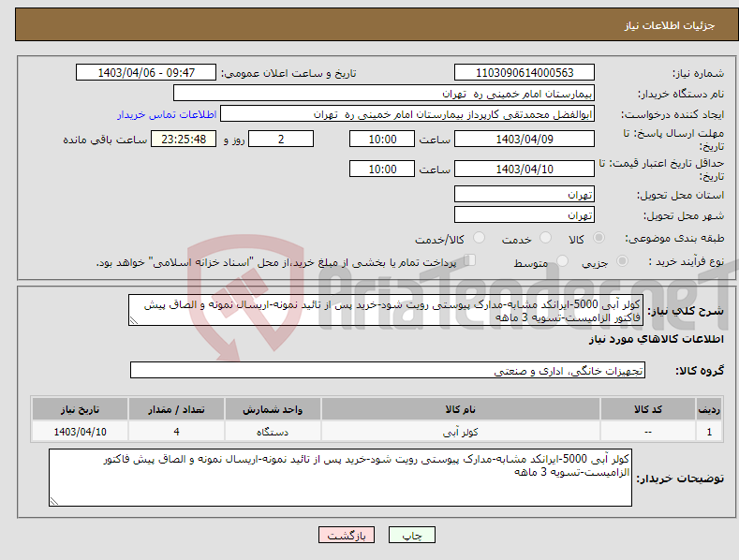The image size is (739, 560).
Task: Select the کالا/خدمت radio button
Action: [x=479, y=238]
